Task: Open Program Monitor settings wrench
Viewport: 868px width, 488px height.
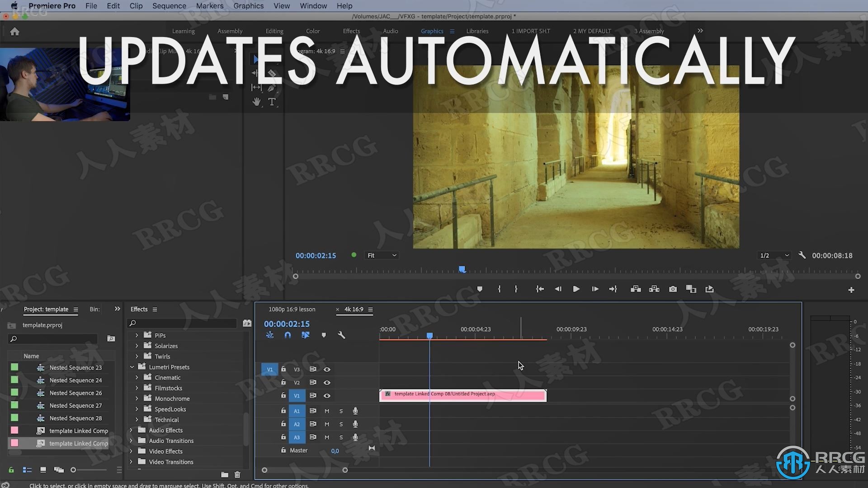Action: (x=802, y=255)
